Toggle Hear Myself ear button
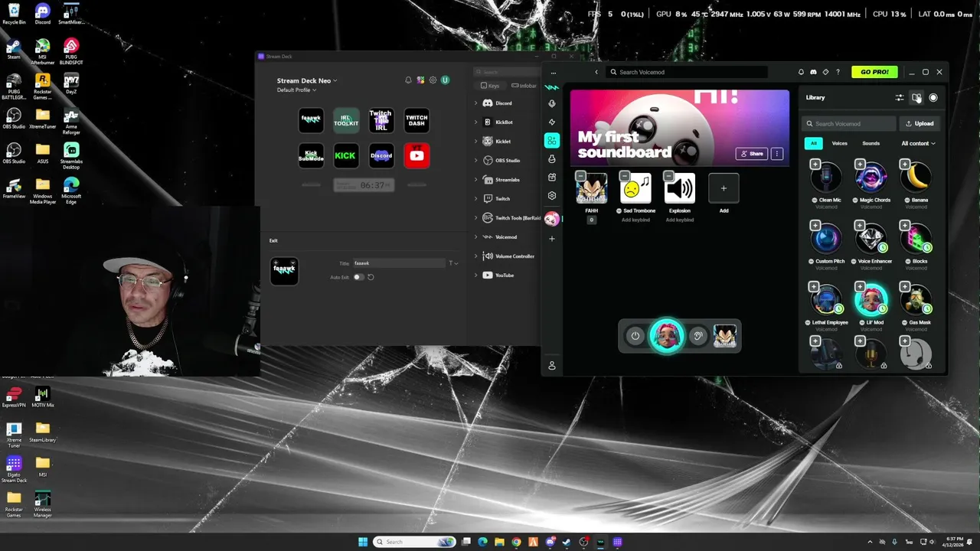Viewport: 980px width, 551px height. click(x=697, y=336)
